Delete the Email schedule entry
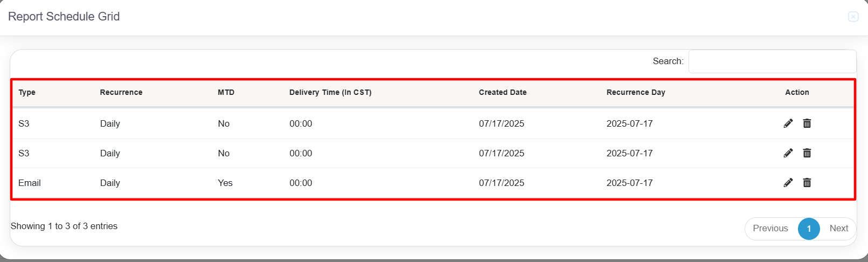The width and height of the screenshot is (868, 262). click(807, 183)
